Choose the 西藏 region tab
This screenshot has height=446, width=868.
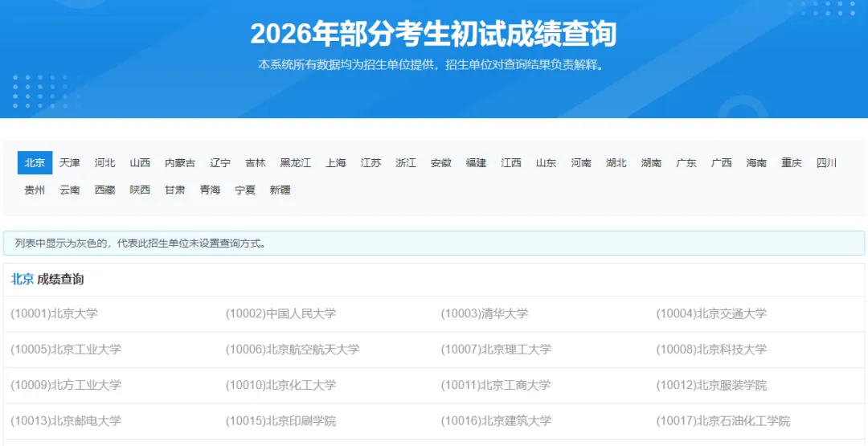tap(104, 190)
